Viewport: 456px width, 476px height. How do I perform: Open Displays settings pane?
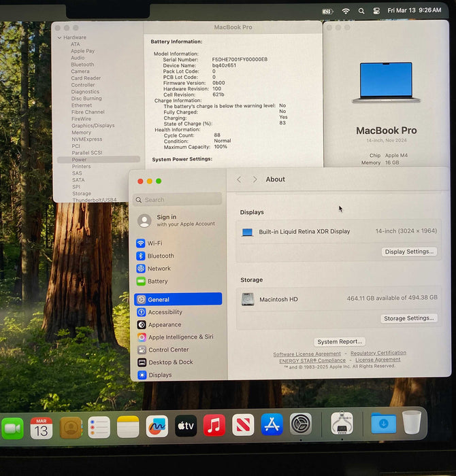coord(154,375)
